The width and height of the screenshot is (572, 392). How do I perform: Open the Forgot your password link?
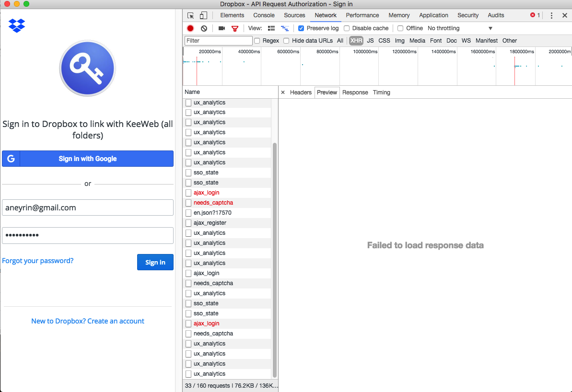38,260
